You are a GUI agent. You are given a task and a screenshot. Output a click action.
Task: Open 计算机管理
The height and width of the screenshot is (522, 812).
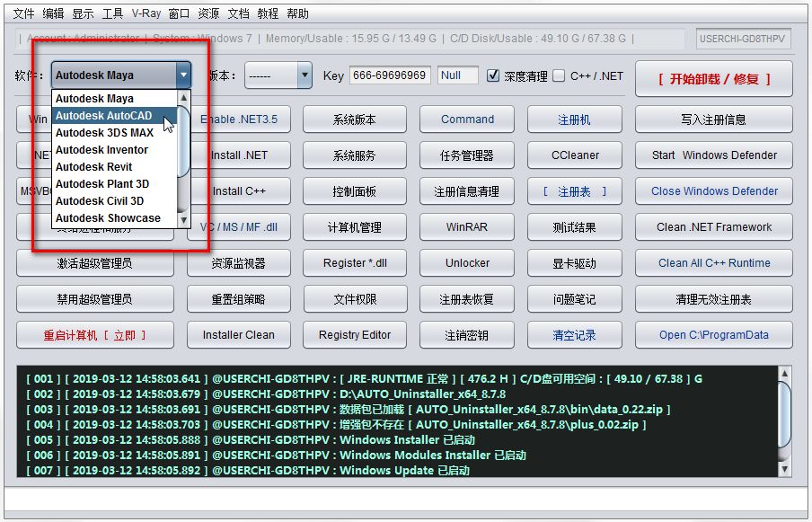355,226
